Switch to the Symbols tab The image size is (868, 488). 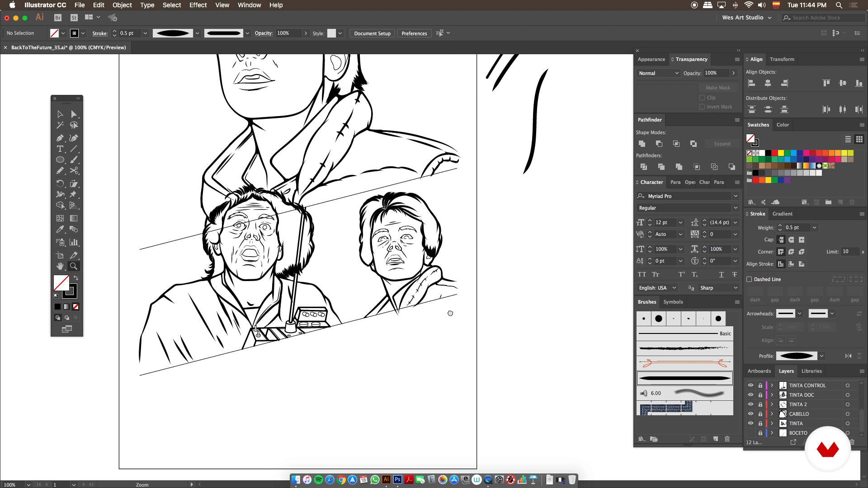[673, 302]
